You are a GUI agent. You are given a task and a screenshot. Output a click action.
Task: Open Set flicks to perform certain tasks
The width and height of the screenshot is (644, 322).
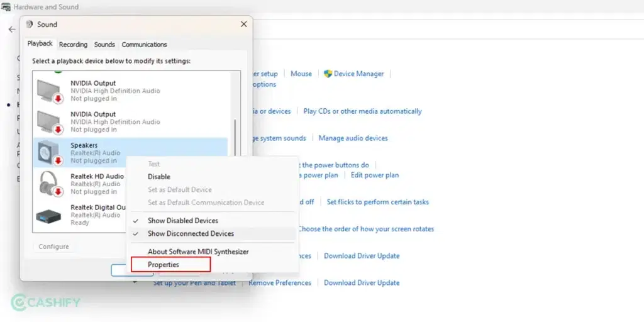pos(377,202)
